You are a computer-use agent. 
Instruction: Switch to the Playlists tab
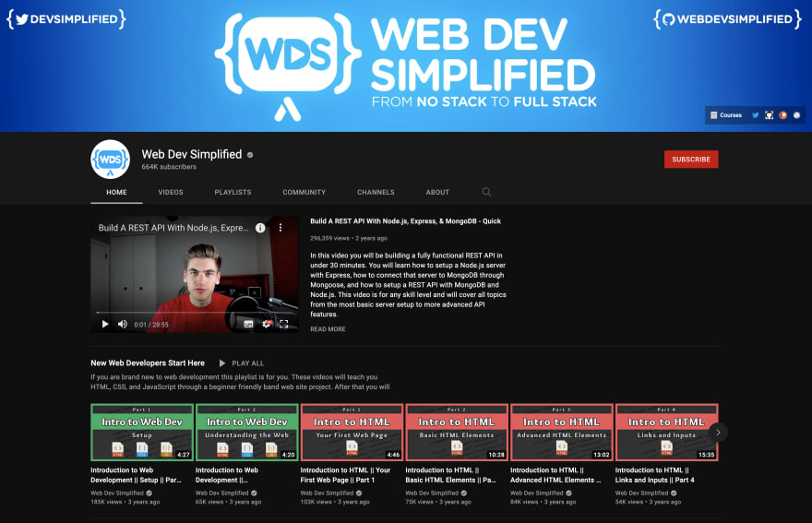tap(233, 192)
